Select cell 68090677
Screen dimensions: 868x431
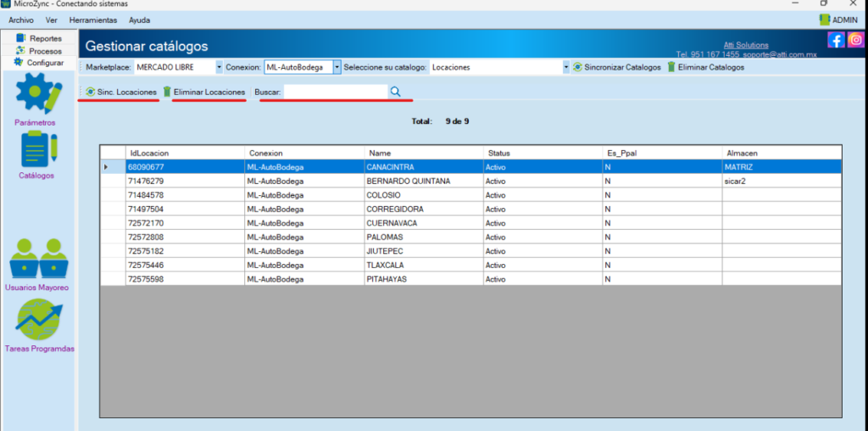[185, 167]
